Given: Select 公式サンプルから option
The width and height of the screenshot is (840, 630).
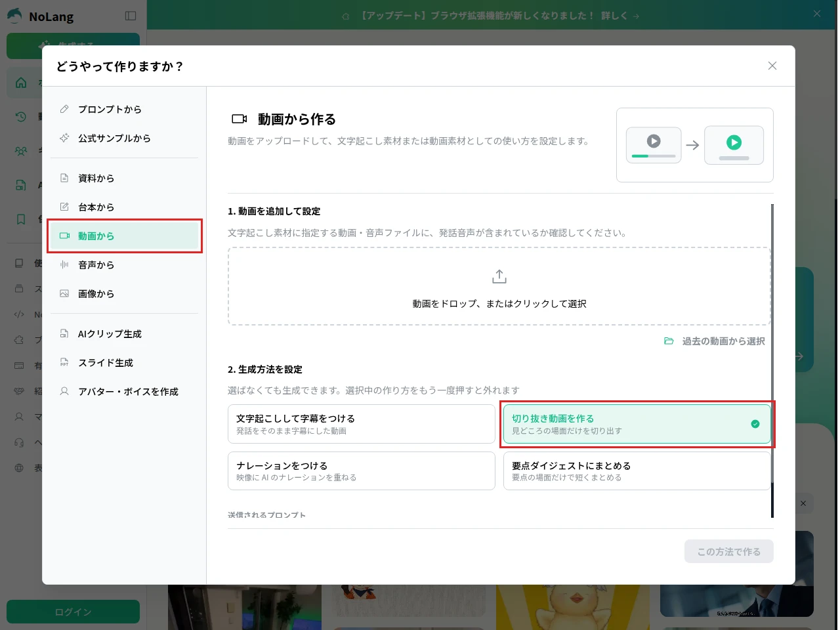Looking at the screenshot, I should click(x=124, y=138).
